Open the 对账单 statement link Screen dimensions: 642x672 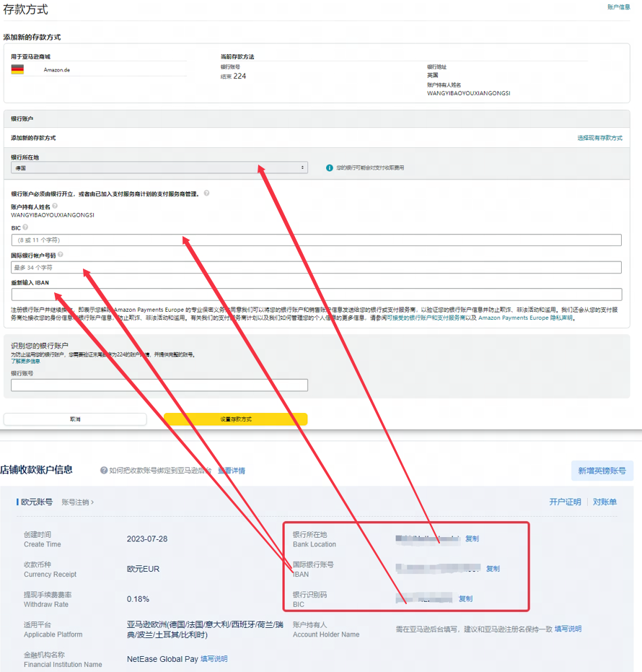pos(604,502)
